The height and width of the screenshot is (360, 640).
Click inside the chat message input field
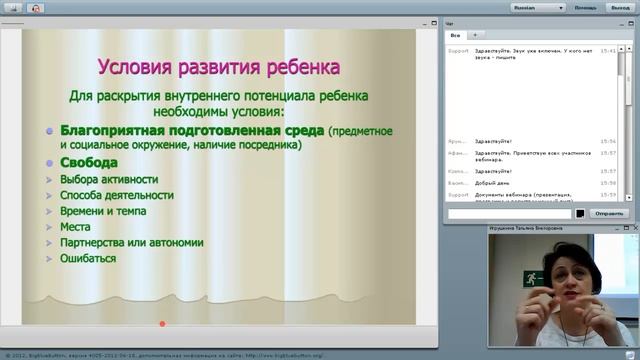pos(509,213)
